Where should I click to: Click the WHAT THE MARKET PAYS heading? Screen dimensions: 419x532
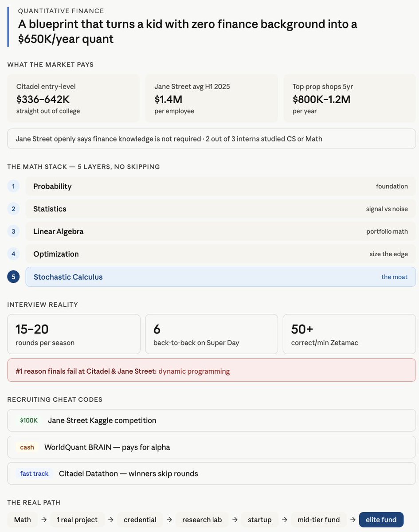51,65
